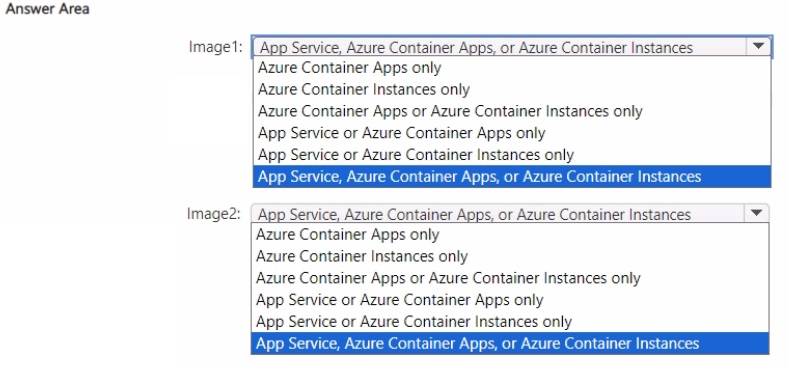Pick "App Service or Azure Container Instances only" for Image1

pyautogui.click(x=512, y=155)
